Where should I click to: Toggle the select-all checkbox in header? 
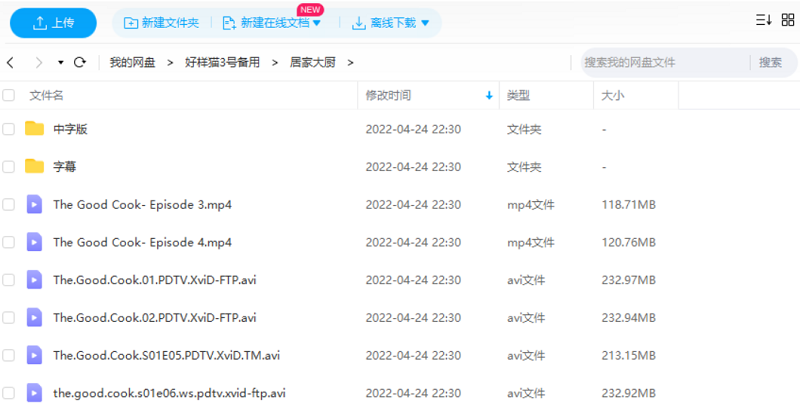[9, 96]
